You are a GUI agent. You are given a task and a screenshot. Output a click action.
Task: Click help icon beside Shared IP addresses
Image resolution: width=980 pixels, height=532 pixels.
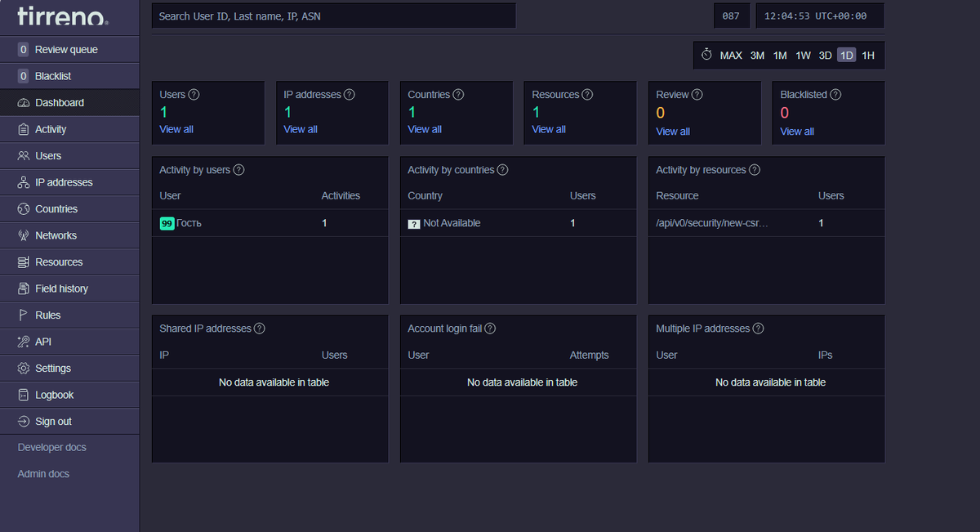260,329
